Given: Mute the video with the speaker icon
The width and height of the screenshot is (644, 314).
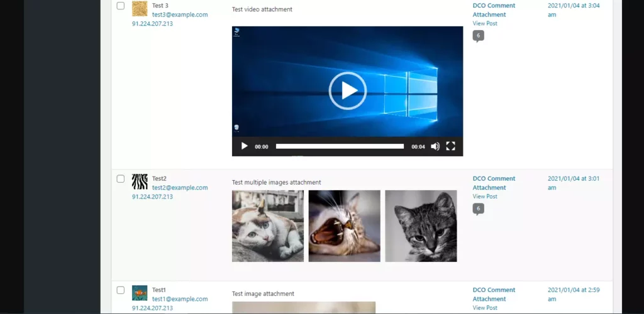Looking at the screenshot, I should 435,146.
